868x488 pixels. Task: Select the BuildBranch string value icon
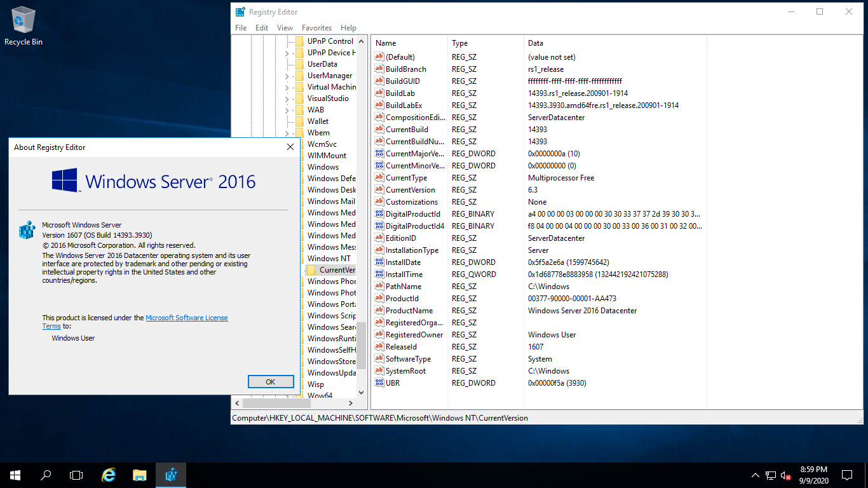tap(379, 69)
